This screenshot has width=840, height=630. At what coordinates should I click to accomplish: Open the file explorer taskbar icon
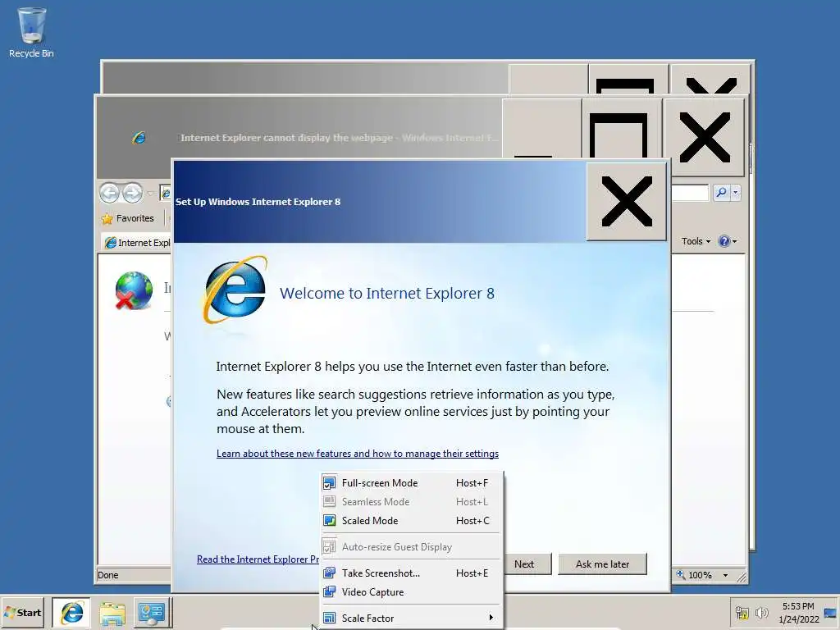click(112, 613)
